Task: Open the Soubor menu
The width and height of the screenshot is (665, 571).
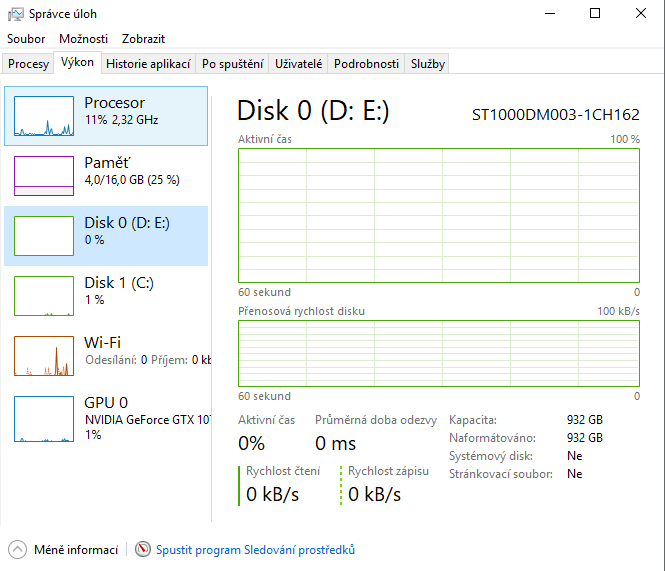Action: 26,39
